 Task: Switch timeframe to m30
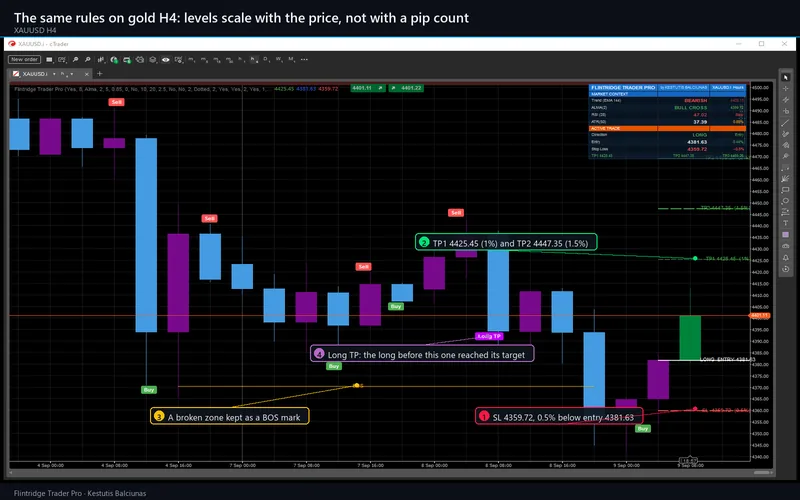coord(229,59)
